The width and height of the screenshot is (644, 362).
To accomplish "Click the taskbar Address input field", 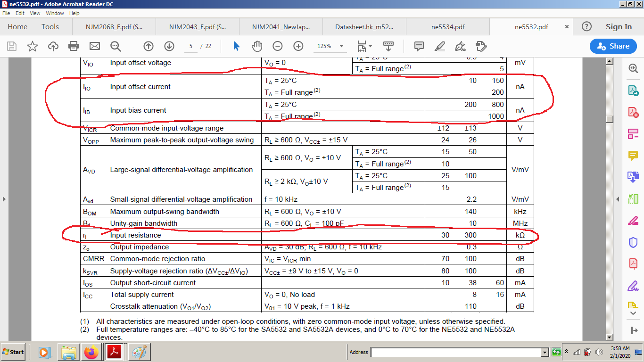I will [456, 352].
